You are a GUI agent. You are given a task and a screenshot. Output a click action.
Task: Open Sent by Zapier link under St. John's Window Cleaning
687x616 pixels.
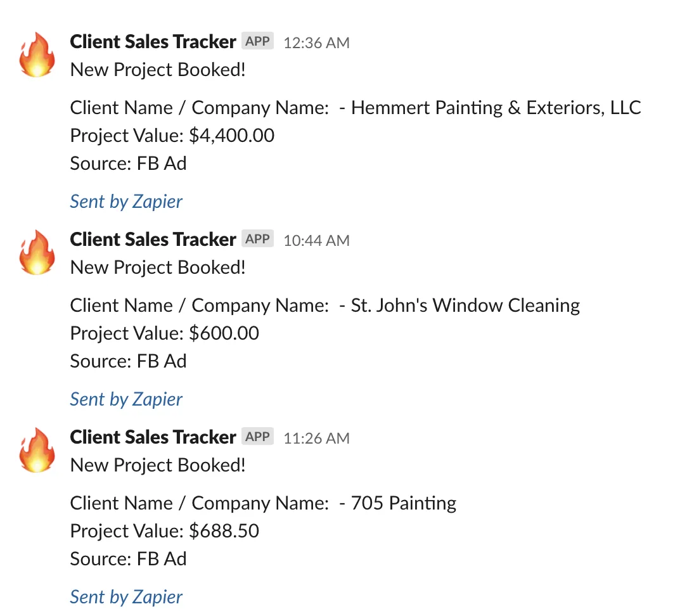(126, 399)
